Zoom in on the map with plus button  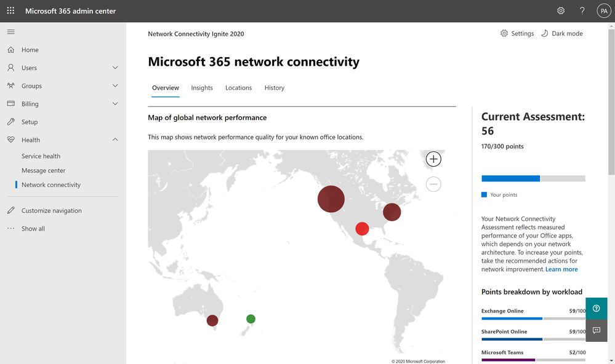tap(433, 159)
